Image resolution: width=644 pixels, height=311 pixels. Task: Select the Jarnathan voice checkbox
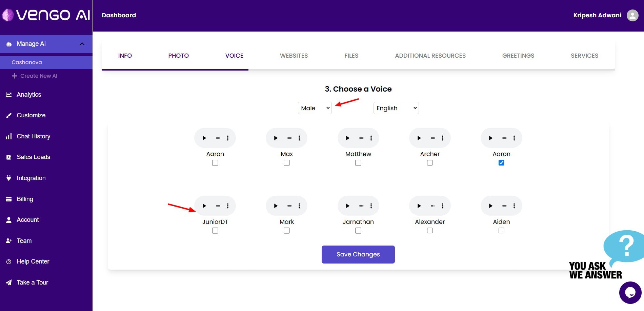(358, 231)
